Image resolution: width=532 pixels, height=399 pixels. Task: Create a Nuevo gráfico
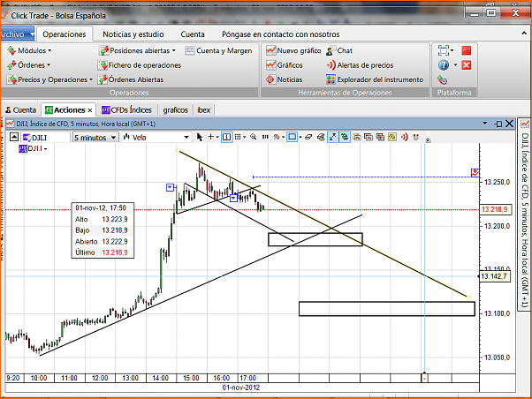[x=293, y=50]
